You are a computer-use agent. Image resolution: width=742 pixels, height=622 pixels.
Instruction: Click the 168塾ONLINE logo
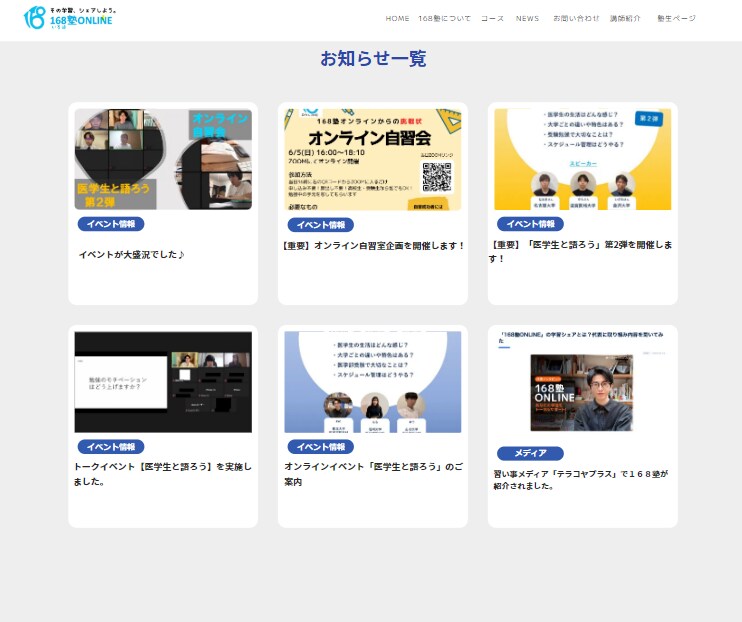pyautogui.click(x=69, y=18)
